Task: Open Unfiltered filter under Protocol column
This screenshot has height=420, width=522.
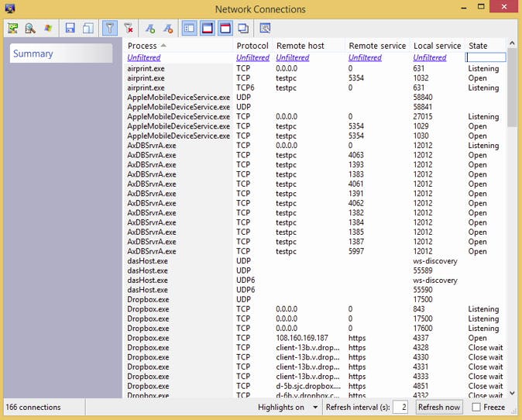Action: 252,57
